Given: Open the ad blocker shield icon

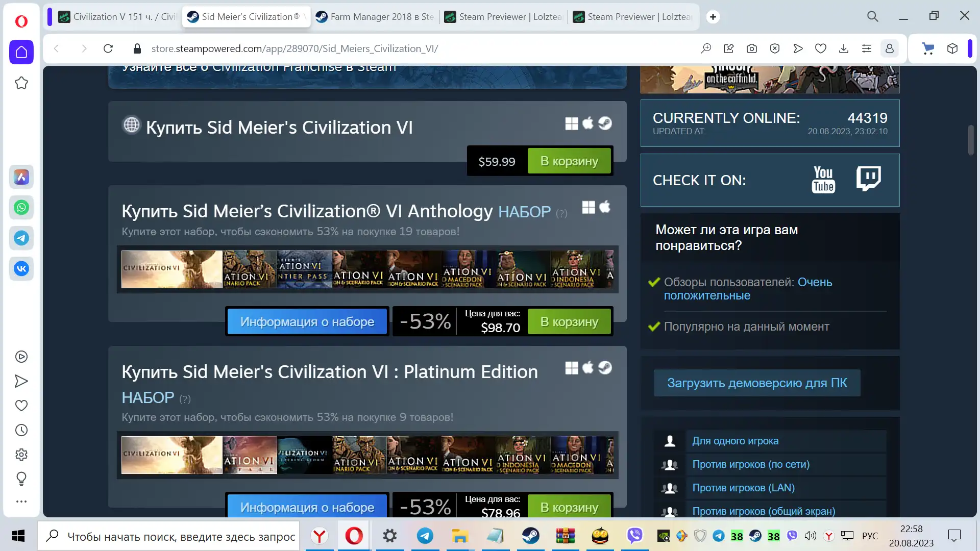Looking at the screenshot, I should click(x=775, y=48).
